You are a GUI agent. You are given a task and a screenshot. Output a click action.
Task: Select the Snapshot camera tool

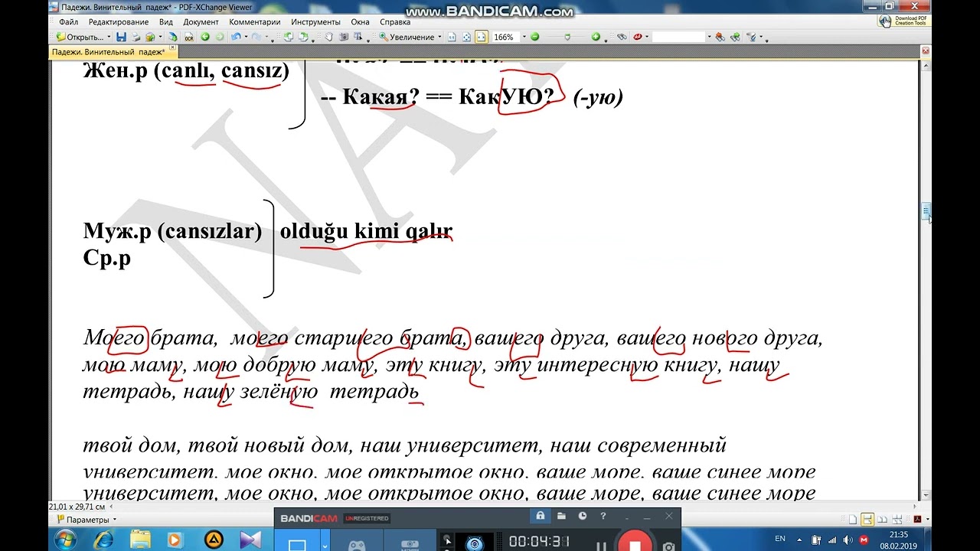point(344,37)
